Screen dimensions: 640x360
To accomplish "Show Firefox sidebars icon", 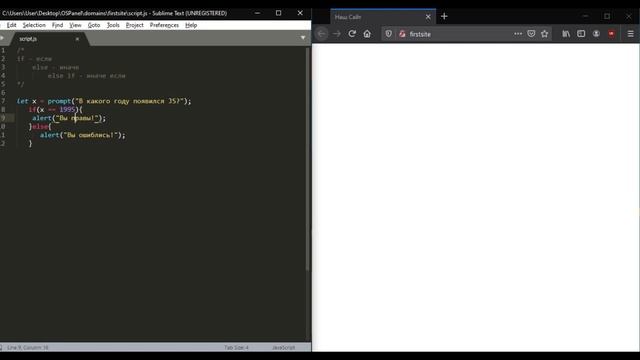I will 581,34.
